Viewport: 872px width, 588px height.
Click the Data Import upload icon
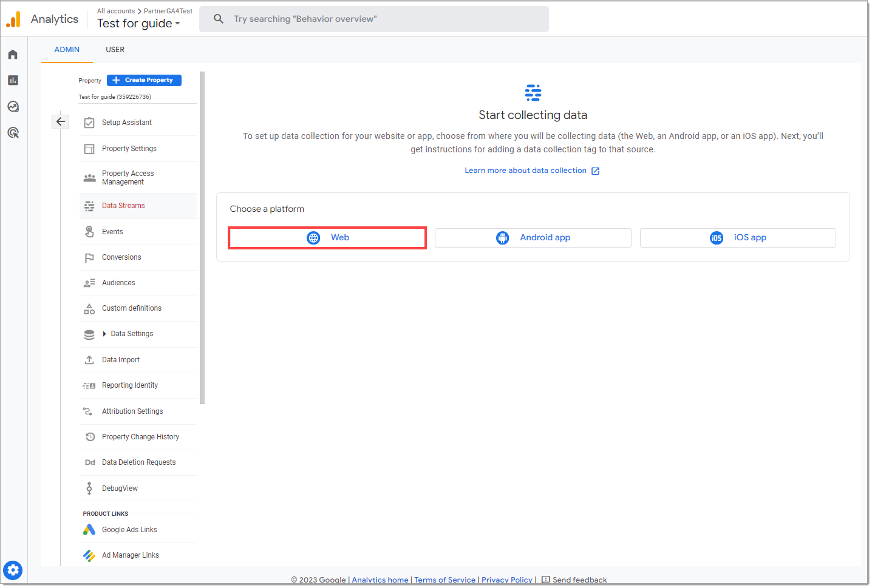tap(89, 360)
